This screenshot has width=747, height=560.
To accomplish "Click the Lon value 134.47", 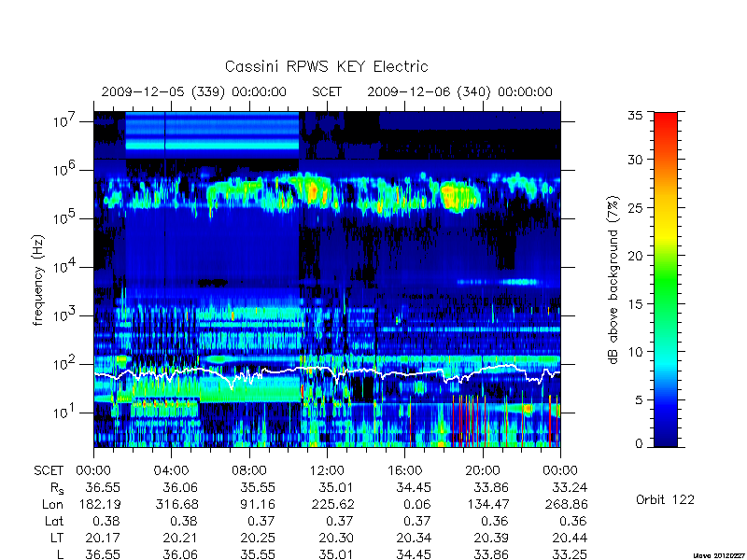I will pos(487,504).
